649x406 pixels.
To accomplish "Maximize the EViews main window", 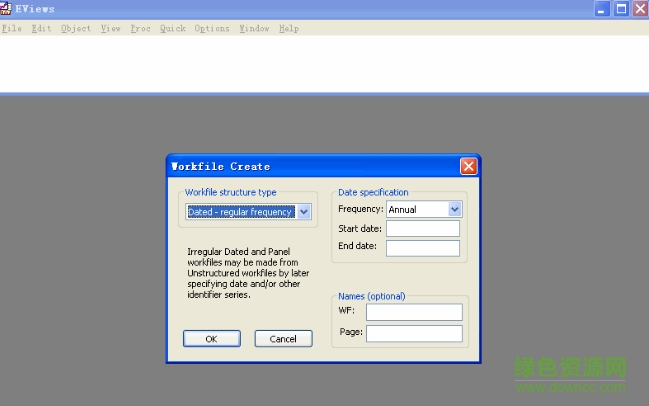I will coord(621,9).
